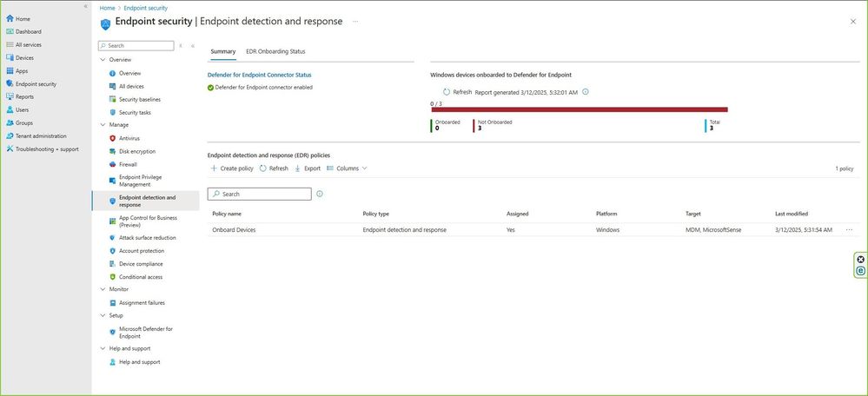Select Endpoint detection and response menu item

pos(145,201)
